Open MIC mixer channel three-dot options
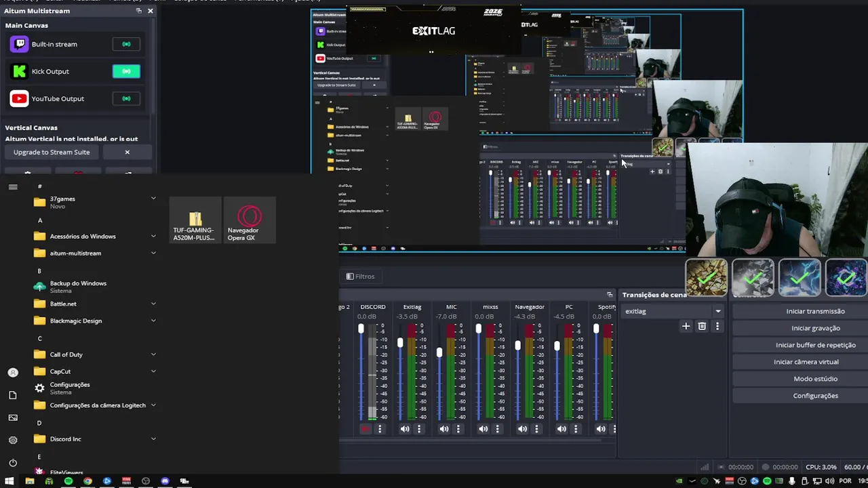Image resolution: width=868 pixels, height=488 pixels. point(458,429)
